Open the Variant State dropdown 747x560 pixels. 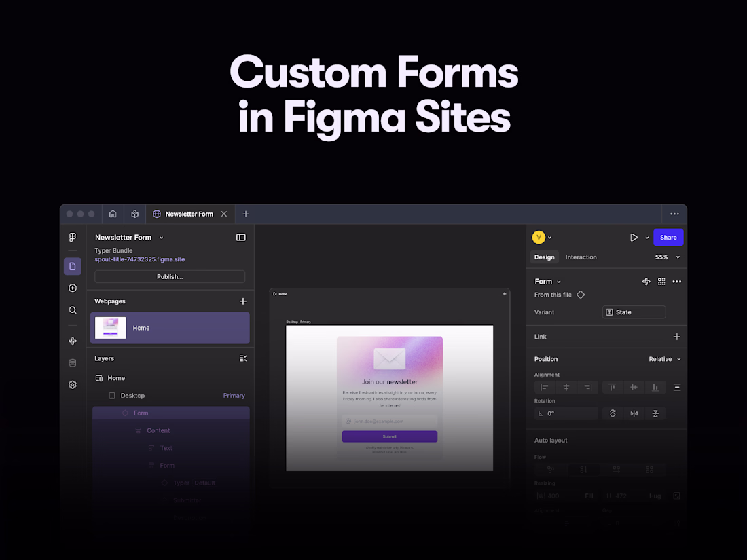(x=634, y=312)
